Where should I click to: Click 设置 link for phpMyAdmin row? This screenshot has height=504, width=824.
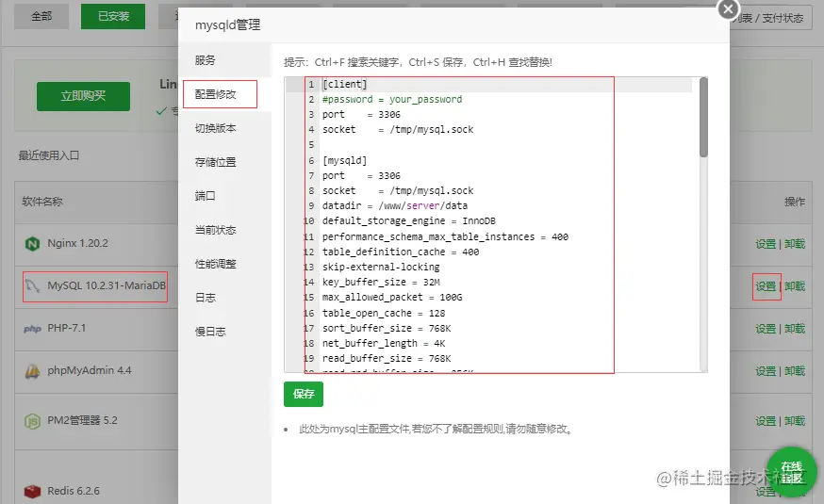click(766, 371)
